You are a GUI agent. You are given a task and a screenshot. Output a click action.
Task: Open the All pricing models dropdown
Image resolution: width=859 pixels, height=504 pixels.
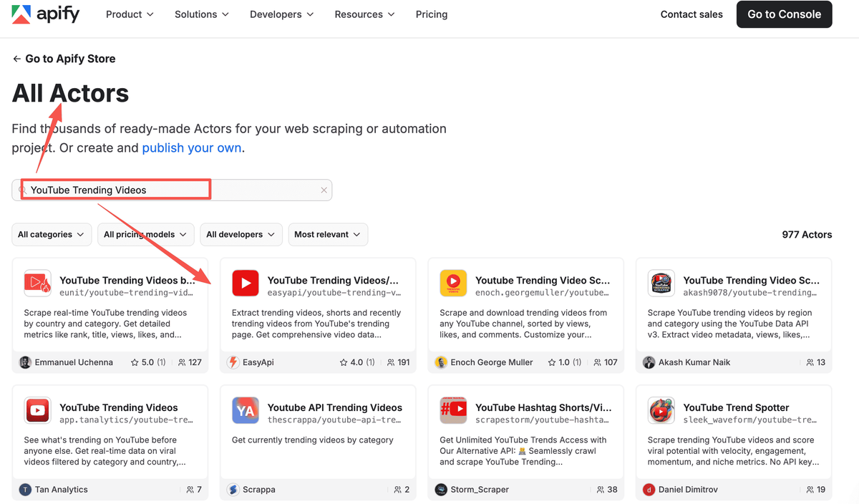pos(146,235)
